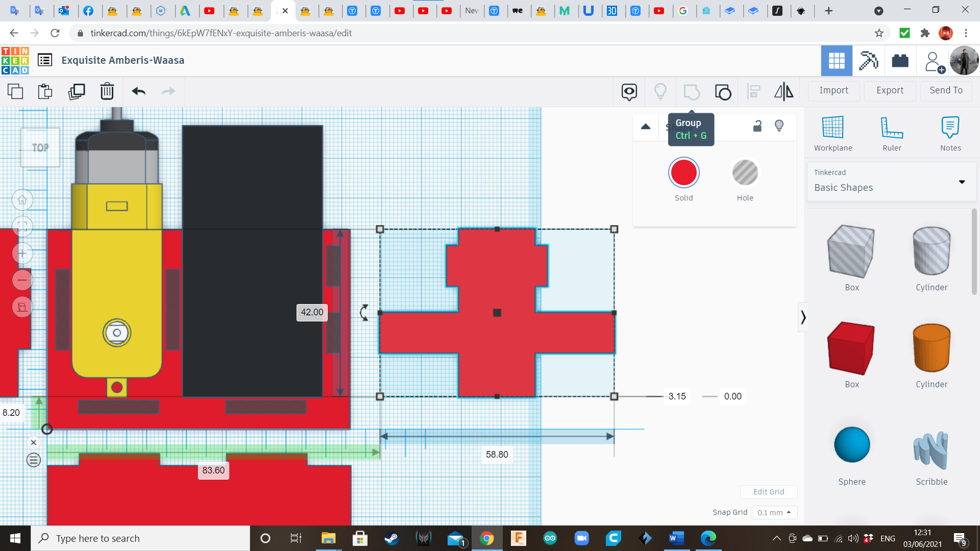Open Snap Grid 0.1 mm dropdown
980x551 pixels.
[x=774, y=512]
